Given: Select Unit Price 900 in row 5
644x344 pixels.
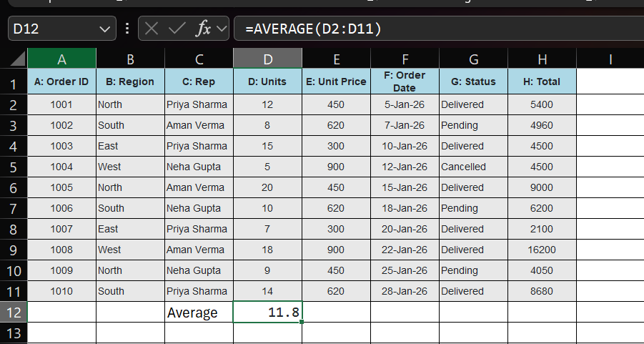Looking at the screenshot, I should coord(337,167).
